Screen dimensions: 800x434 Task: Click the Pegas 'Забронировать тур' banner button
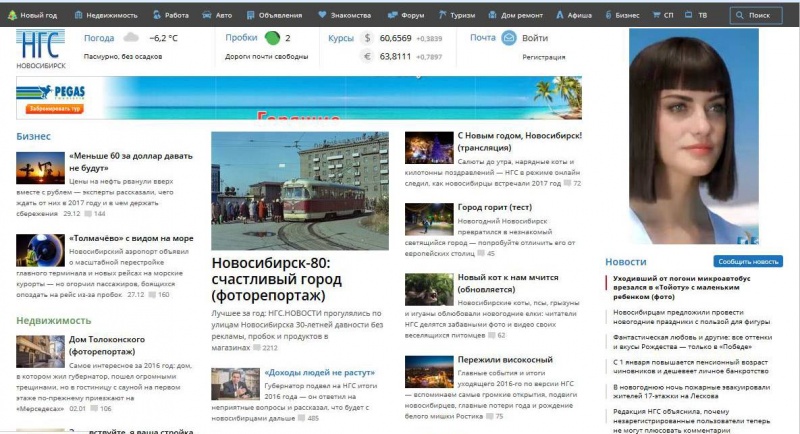[56, 108]
